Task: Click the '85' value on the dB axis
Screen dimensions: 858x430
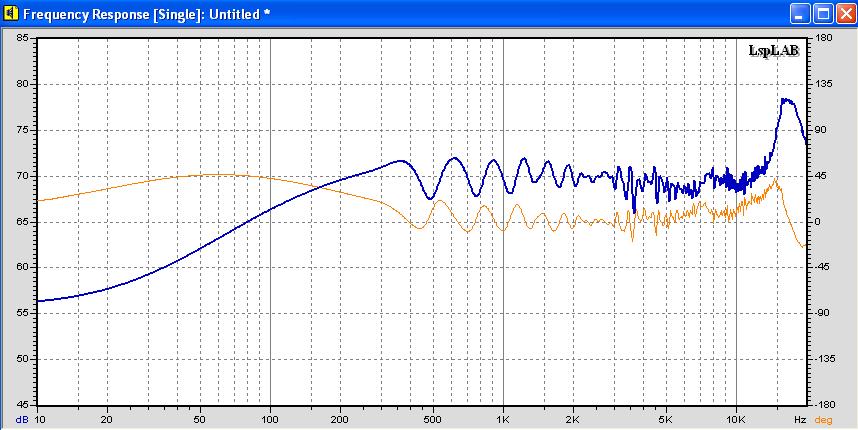Action: point(23,38)
